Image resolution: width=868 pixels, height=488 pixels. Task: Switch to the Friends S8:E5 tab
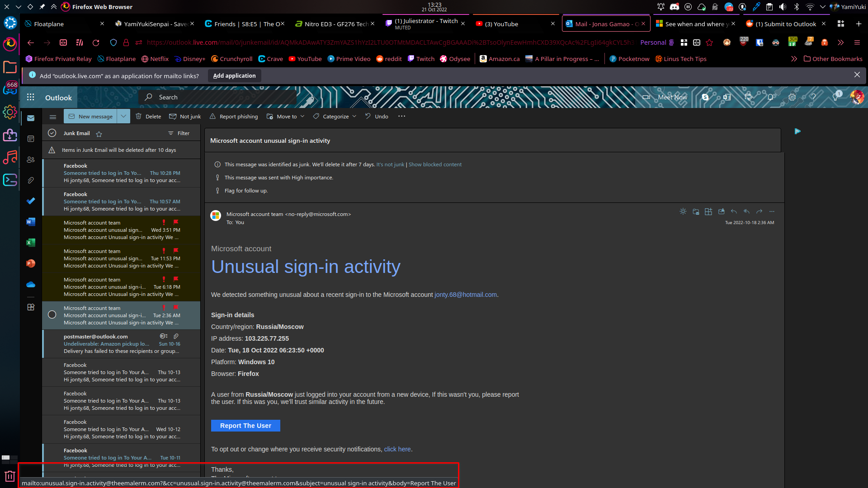coord(244,24)
